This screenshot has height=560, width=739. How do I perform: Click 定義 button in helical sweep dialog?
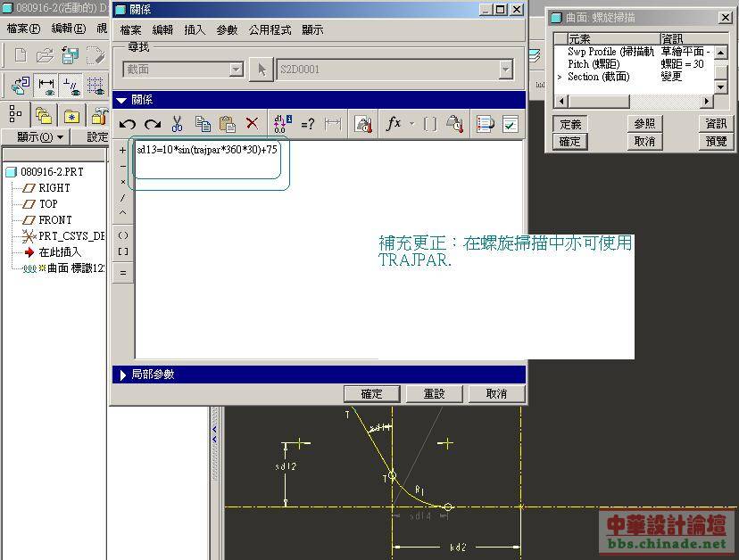(570, 124)
